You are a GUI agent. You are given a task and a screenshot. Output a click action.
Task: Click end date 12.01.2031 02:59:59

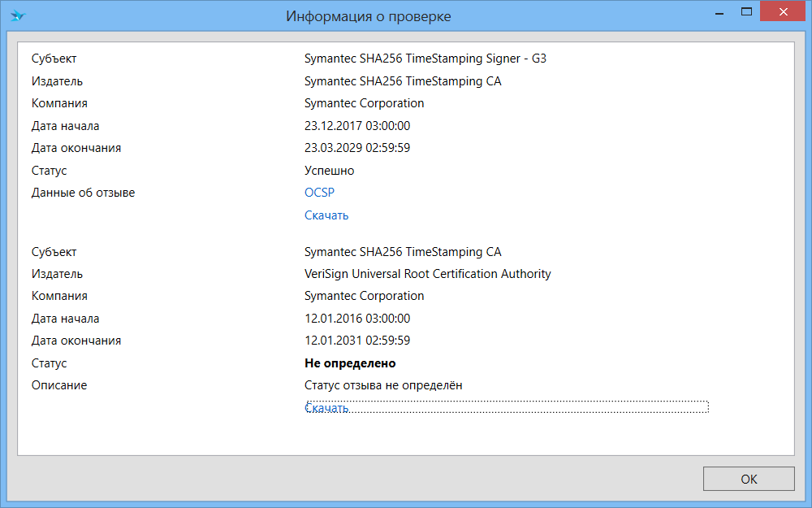(x=357, y=341)
